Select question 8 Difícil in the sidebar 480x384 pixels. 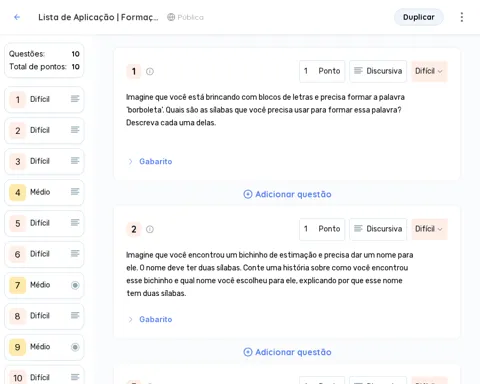44,316
